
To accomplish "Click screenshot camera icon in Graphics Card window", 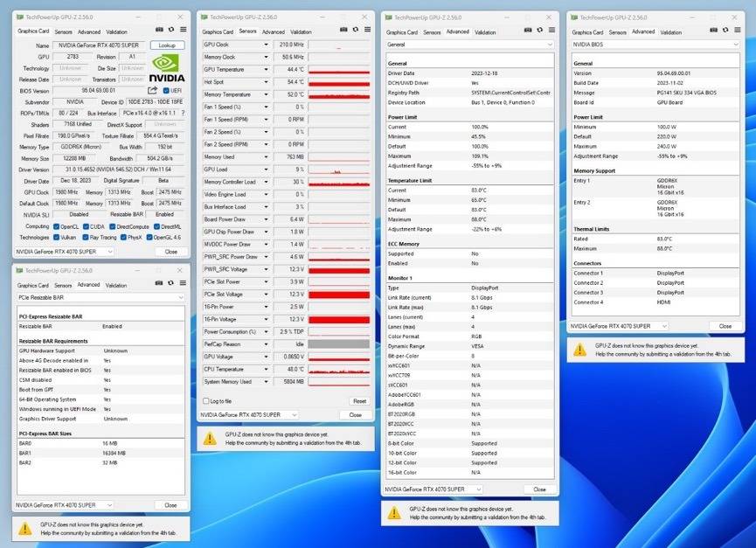I will click(159, 30).
